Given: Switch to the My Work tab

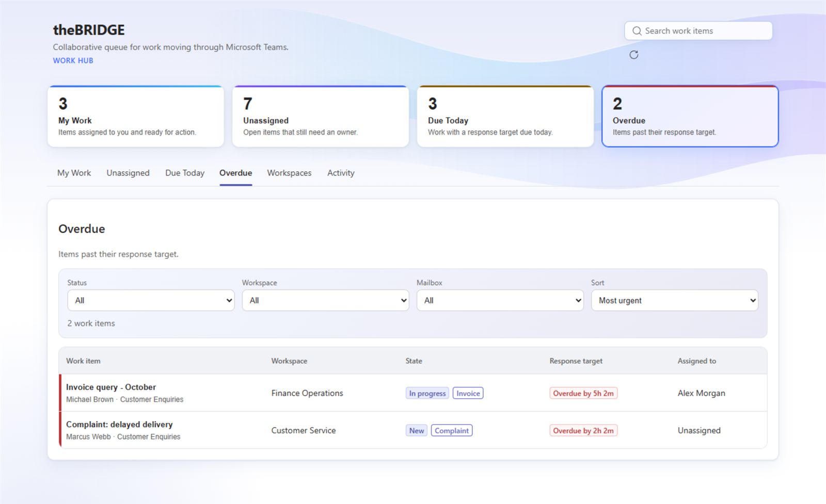Looking at the screenshot, I should [x=74, y=173].
